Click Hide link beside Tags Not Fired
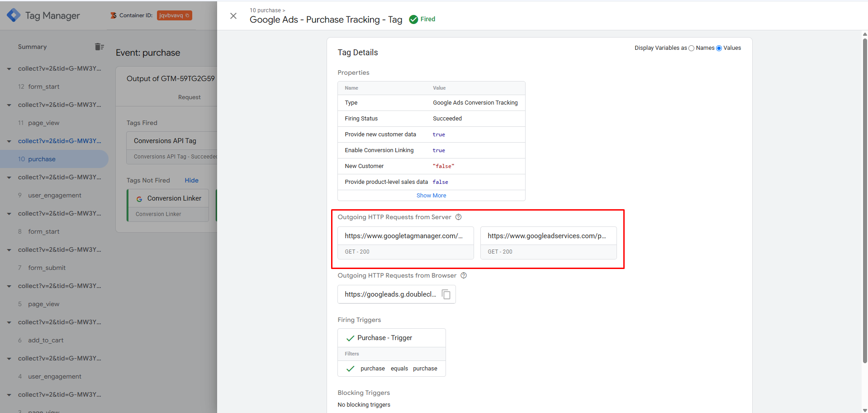 [x=191, y=180]
